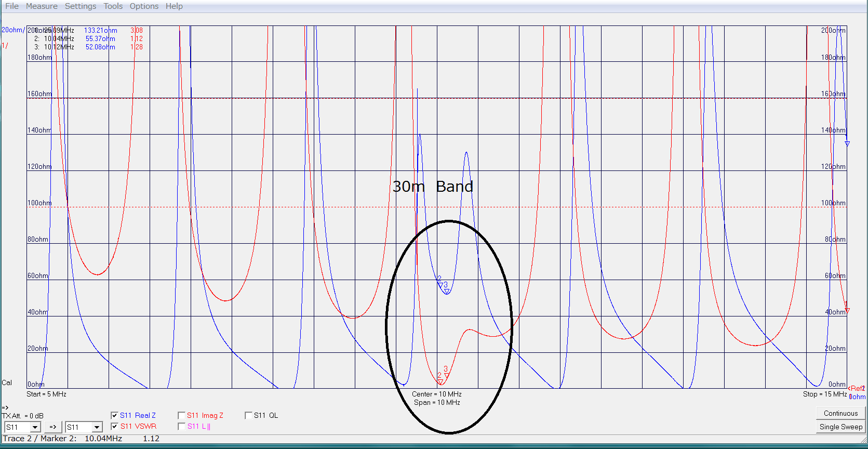Open the Tools menu

(x=113, y=6)
